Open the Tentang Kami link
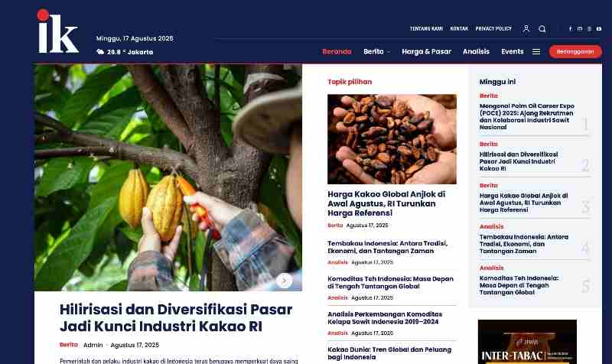Viewport: 612px width, 364px height. click(426, 29)
